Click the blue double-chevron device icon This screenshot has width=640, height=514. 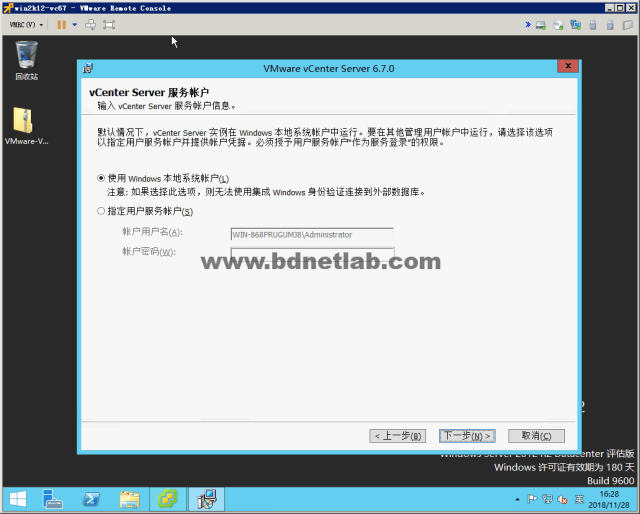pos(528,24)
